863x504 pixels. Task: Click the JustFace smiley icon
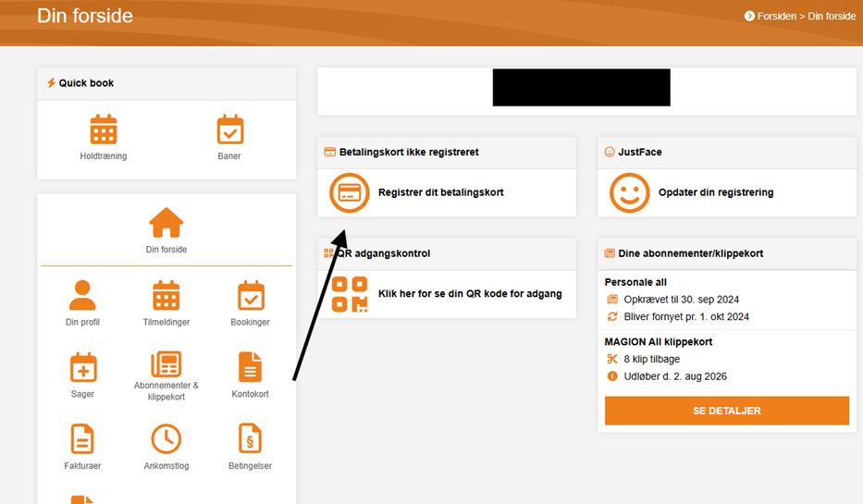[629, 192]
